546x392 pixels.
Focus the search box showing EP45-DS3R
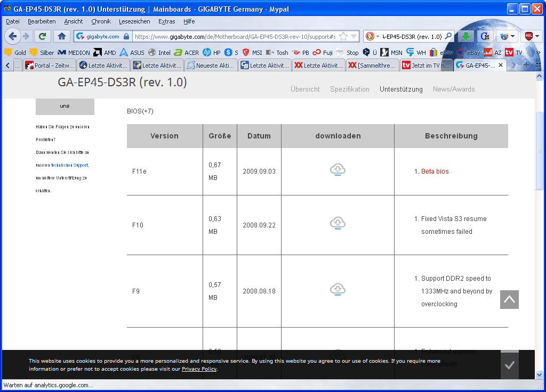point(412,37)
